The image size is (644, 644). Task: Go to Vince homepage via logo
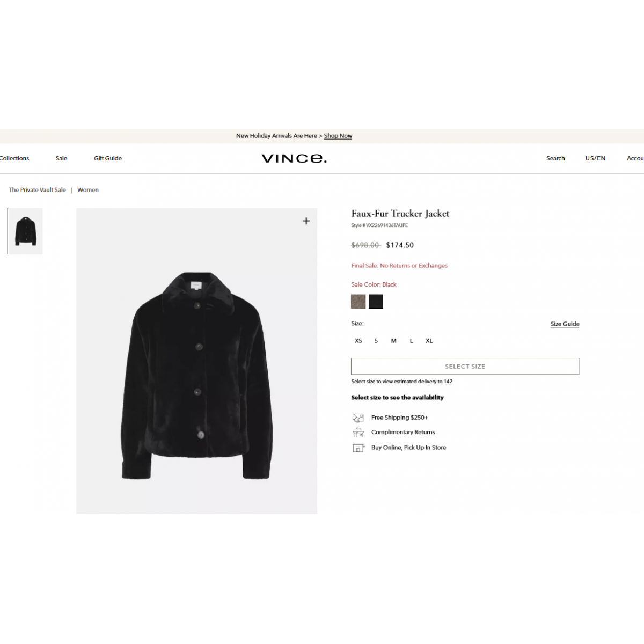click(294, 158)
